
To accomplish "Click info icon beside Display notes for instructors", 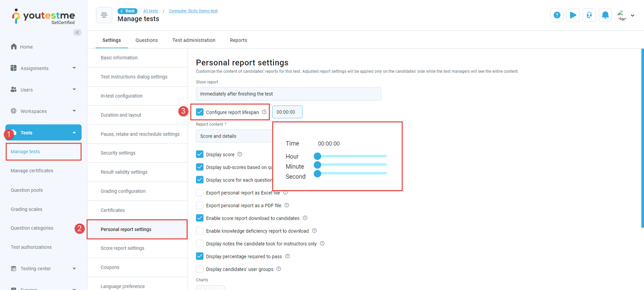I will click(322, 243).
